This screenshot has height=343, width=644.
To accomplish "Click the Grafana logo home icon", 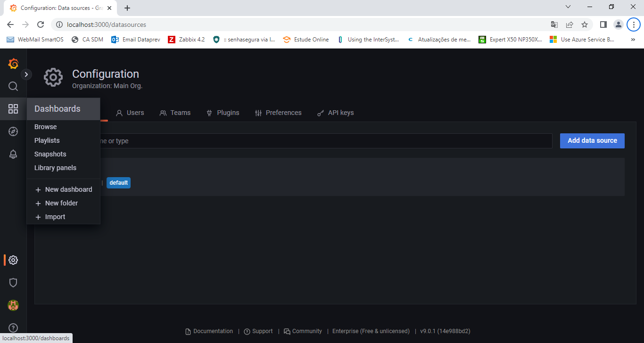I will (13, 64).
